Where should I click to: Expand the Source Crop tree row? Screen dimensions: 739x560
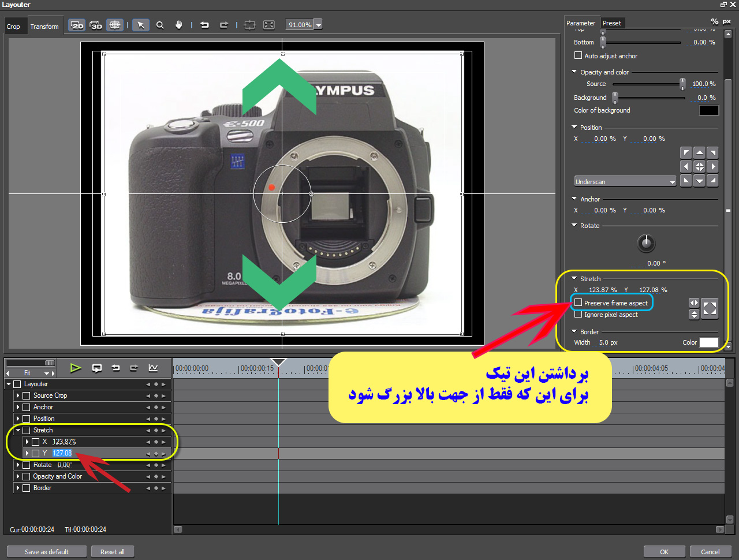(18, 395)
